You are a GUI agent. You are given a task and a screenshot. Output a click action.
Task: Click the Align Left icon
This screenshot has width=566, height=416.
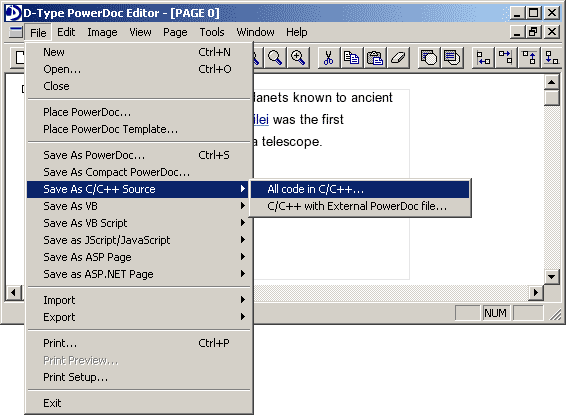click(483, 58)
